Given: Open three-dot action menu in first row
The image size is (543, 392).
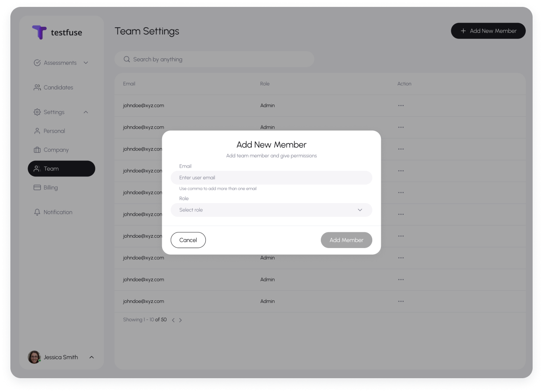Looking at the screenshot, I should (x=401, y=105).
